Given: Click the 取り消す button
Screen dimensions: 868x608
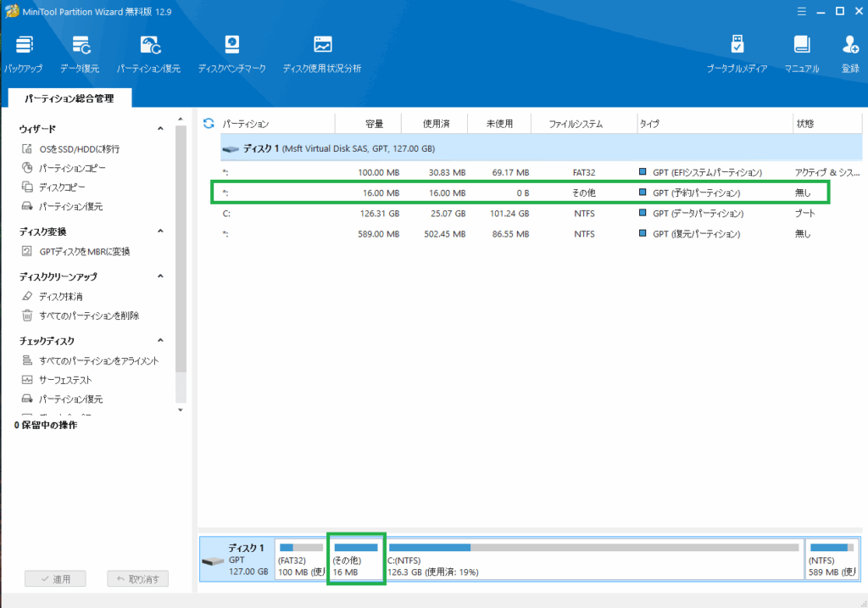Looking at the screenshot, I should coord(138,579).
